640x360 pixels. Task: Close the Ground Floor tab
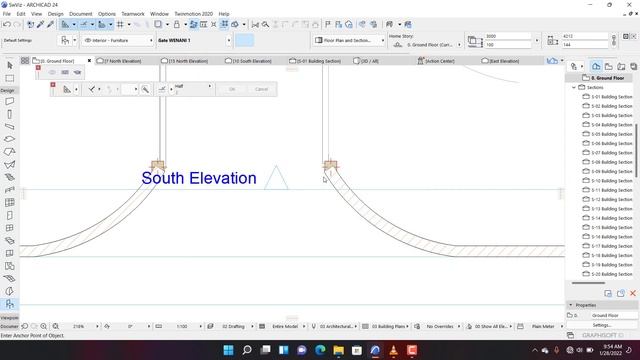coord(89,61)
